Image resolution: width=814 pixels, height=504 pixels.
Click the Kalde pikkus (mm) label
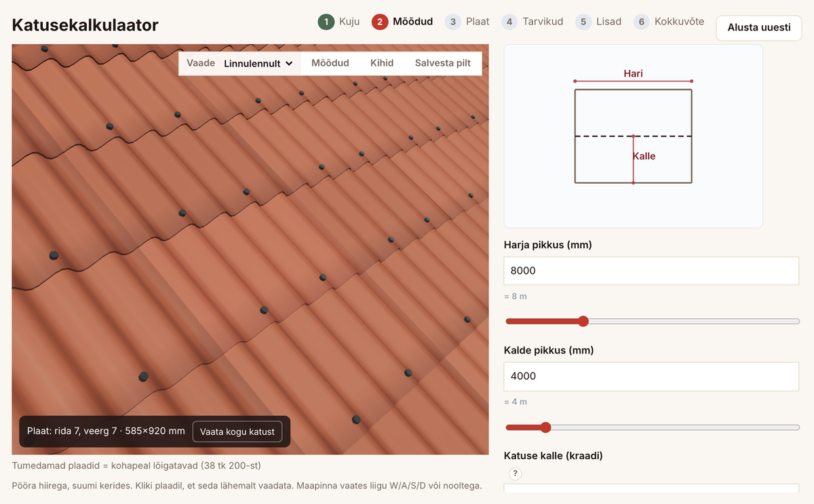pyautogui.click(x=549, y=351)
